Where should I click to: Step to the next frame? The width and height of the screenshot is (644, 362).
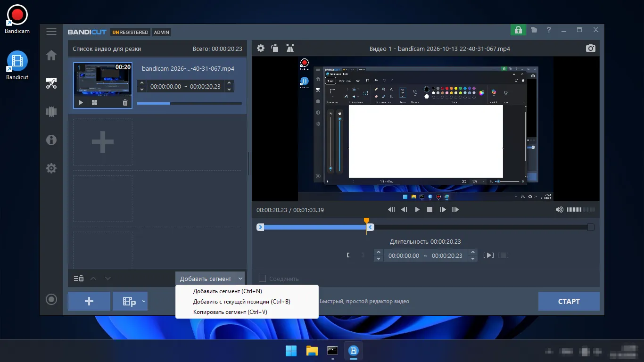click(x=443, y=210)
